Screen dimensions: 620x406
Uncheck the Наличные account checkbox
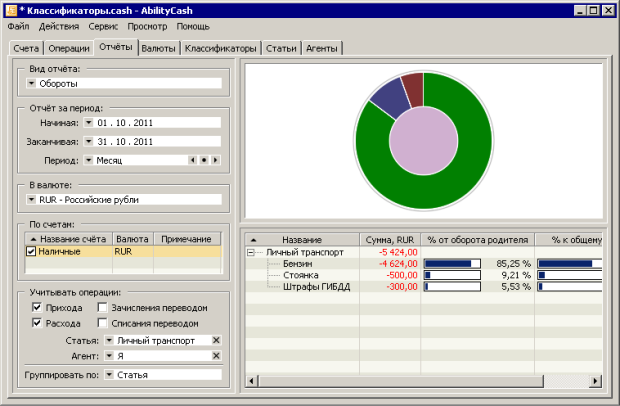(31, 253)
